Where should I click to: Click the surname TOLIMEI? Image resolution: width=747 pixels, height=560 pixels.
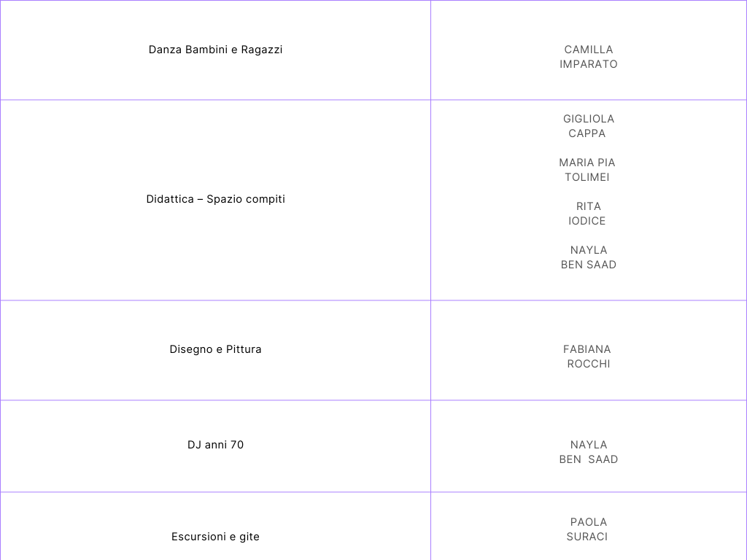tap(587, 177)
